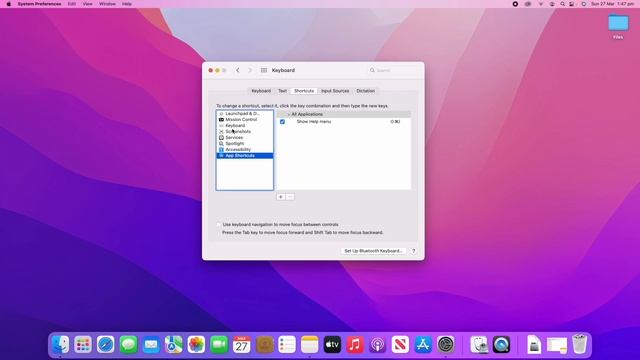This screenshot has width=640, height=360.
Task: Open FaceTime from the Dock
Action: coord(219,345)
